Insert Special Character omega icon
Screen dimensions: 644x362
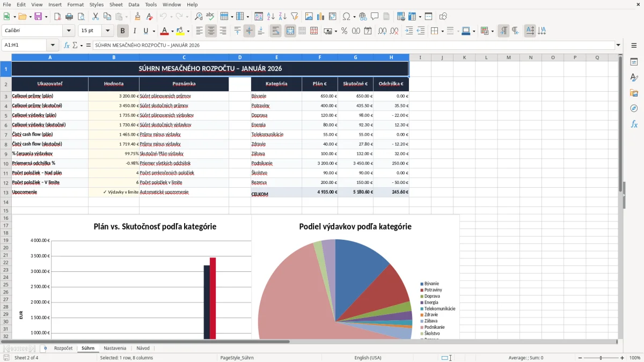coord(346,17)
